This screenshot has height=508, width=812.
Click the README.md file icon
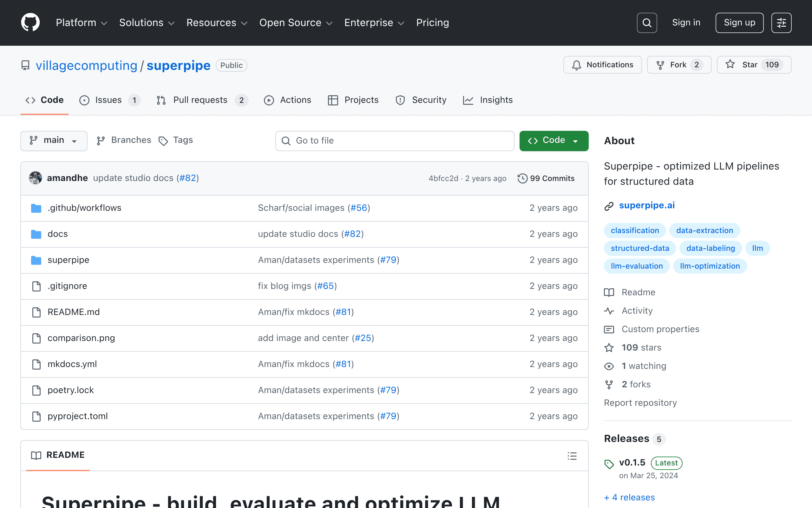click(x=36, y=312)
